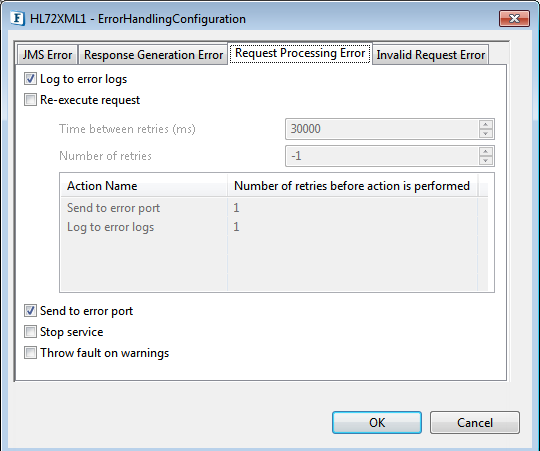This screenshot has height=451, width=540.
Task: Confirm with the OK button
Action: point(377,422)
